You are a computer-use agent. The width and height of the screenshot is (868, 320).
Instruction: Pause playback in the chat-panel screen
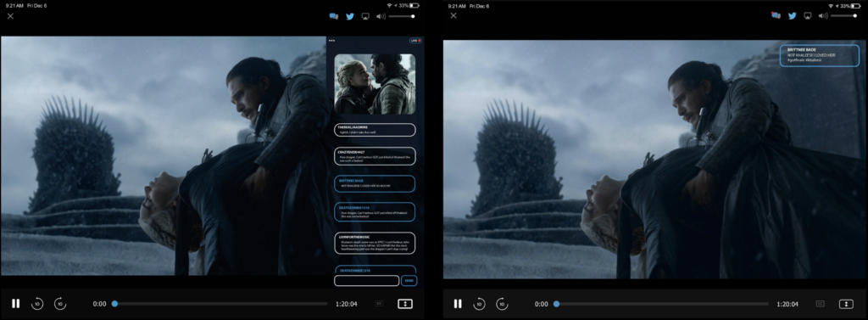[15, 303]
